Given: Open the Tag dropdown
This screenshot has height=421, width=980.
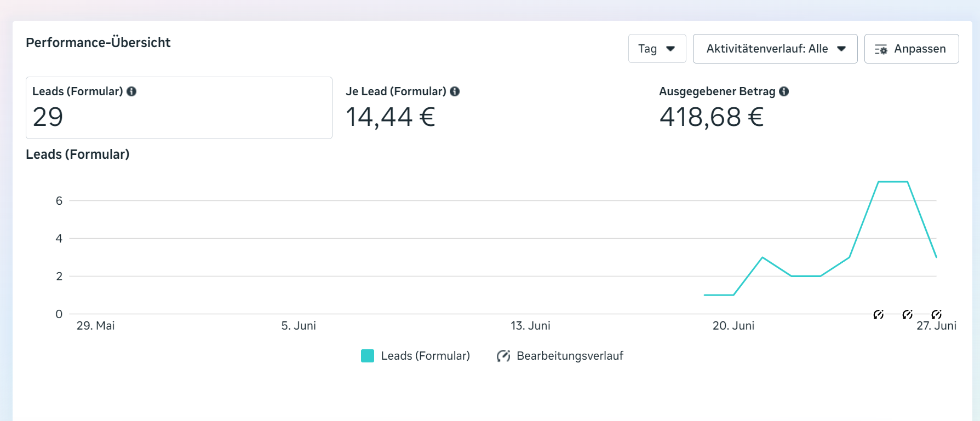Looking at the screenshot, I should coord(657,49).
